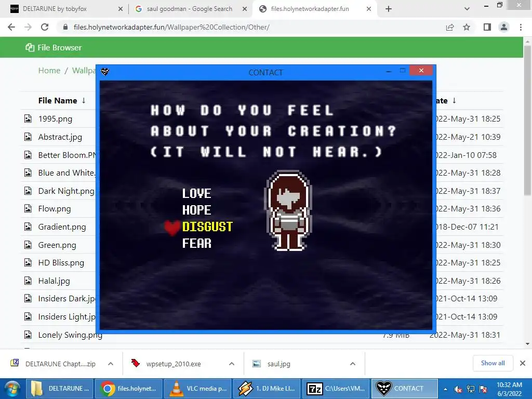Click the Green.png file name

[57, 245]
